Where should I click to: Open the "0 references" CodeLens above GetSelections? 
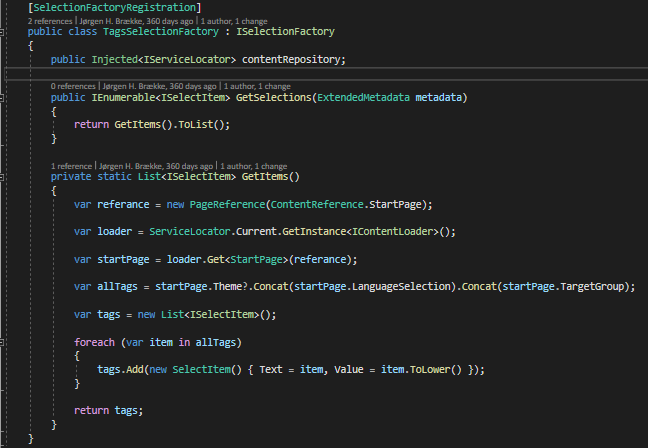(73, 86)
